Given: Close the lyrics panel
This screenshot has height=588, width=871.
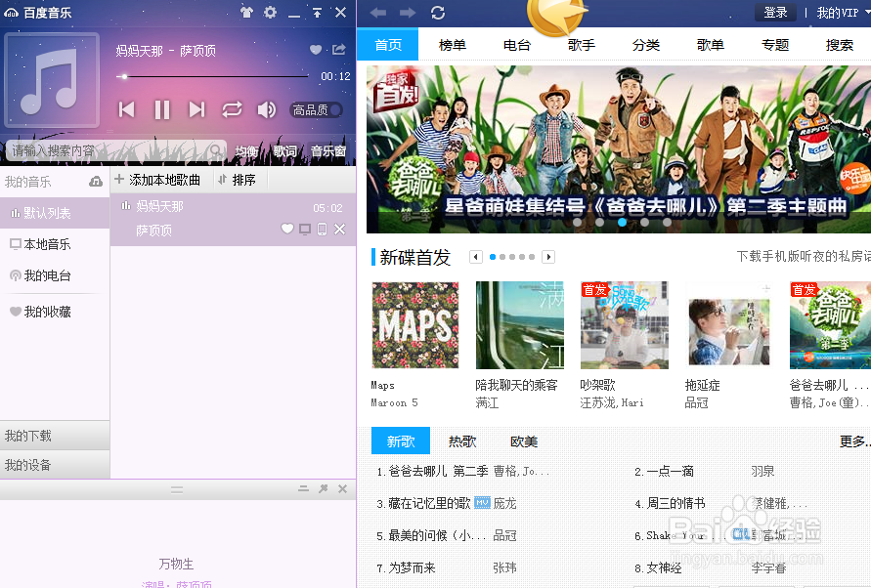Looking at the screenshot, I should [343, 488].
